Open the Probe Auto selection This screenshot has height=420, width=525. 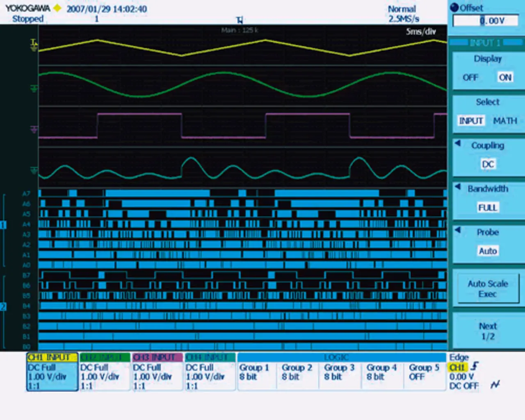pyautogui.click(x=488, y=251)
